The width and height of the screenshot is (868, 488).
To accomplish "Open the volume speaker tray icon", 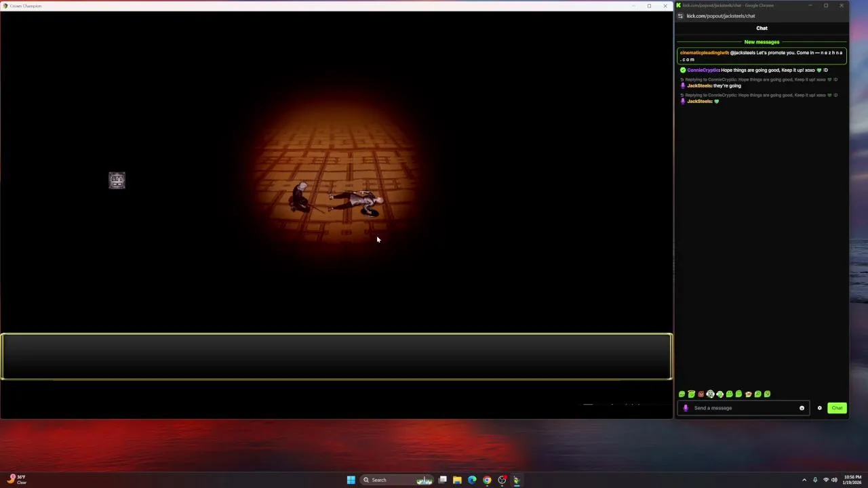I will click(834, 480).
